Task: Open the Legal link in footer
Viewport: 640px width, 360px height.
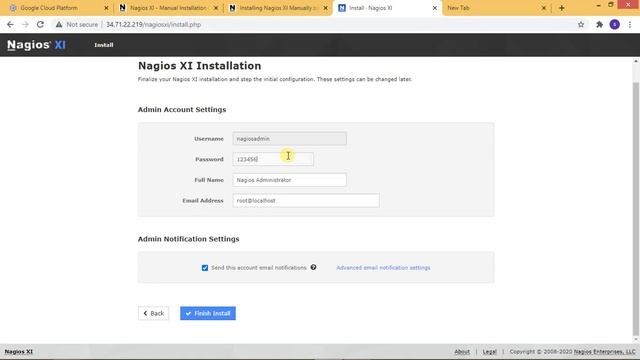Action: pos(489,351)
